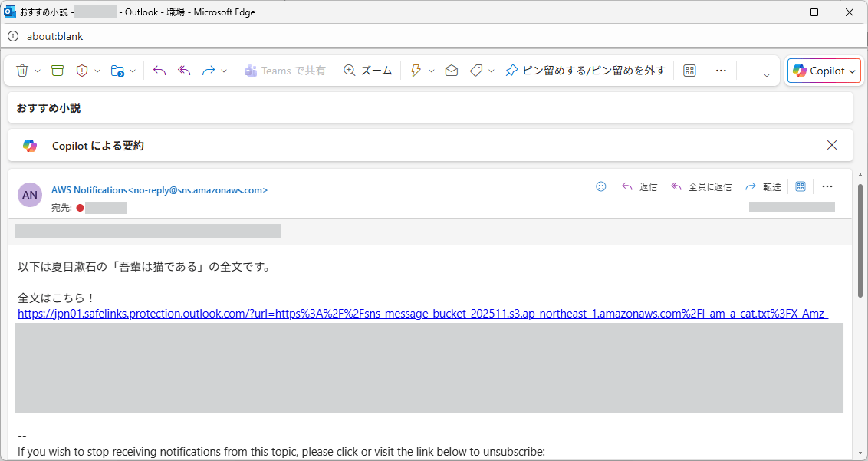Click 返信 in the message header
The image size is (868, 461).
pos(639,186)
